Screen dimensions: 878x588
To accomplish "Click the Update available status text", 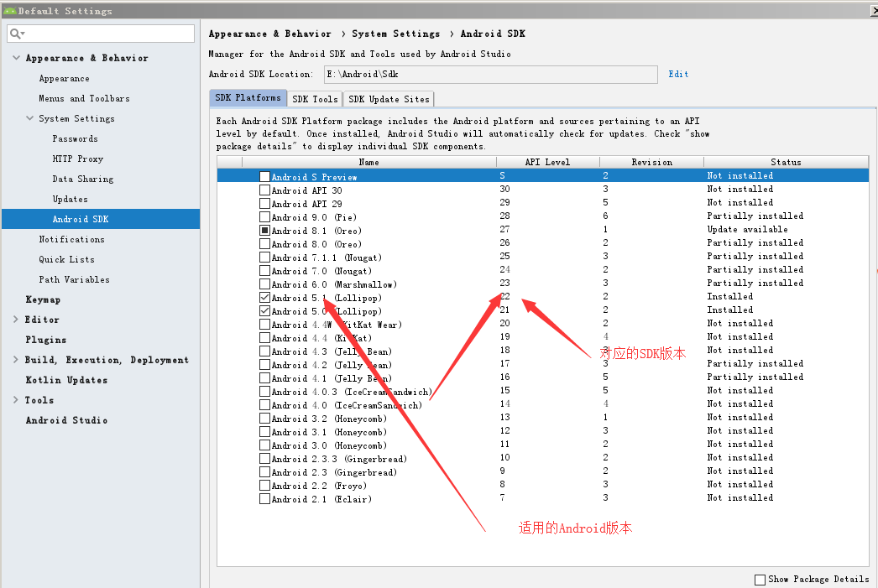I will coord(748,229).
